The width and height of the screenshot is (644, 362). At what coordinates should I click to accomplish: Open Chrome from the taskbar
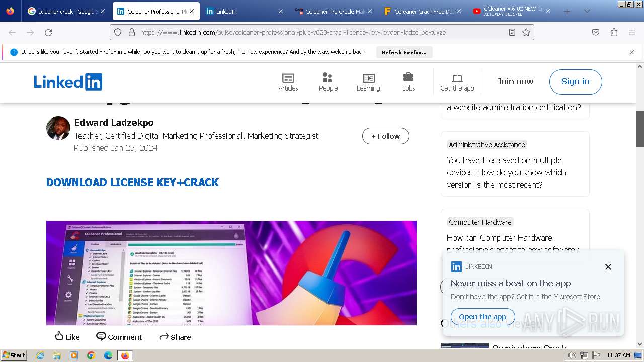click(91, 355)
